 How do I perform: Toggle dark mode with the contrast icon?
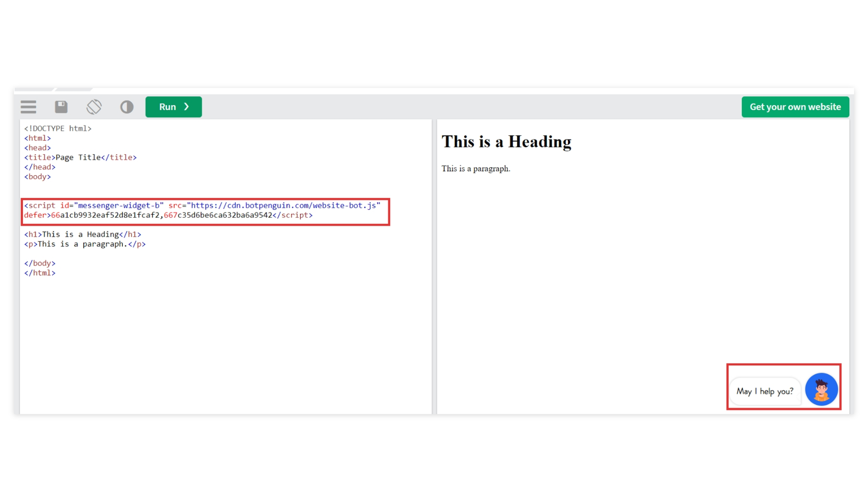pos(127,107)
